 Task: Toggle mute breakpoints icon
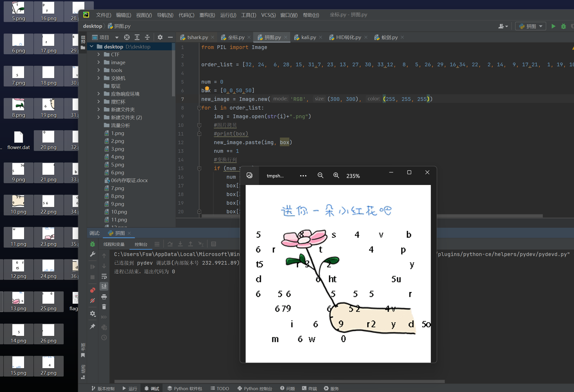coord(93,301)
